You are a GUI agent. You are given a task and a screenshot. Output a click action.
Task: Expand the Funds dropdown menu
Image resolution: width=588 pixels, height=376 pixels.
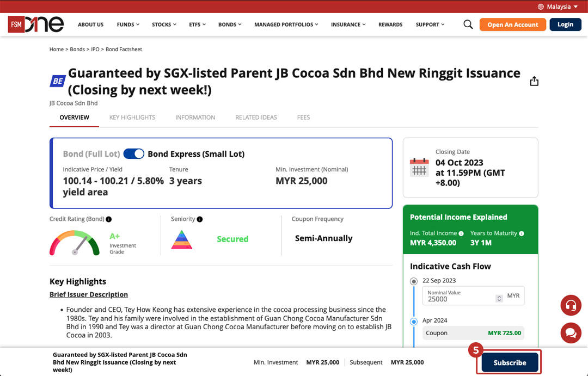128,24
